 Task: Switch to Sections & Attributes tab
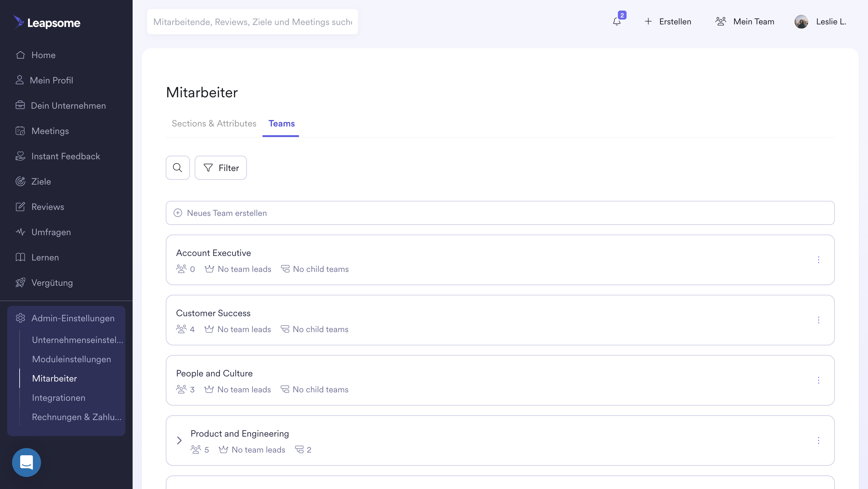(214, 123)
